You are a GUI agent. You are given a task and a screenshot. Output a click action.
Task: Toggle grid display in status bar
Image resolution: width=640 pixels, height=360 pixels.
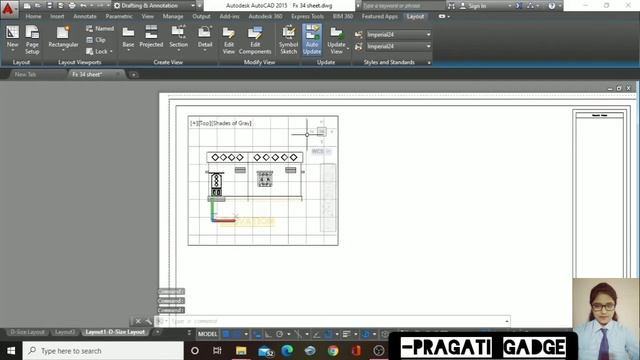click(x=226, y=334)
